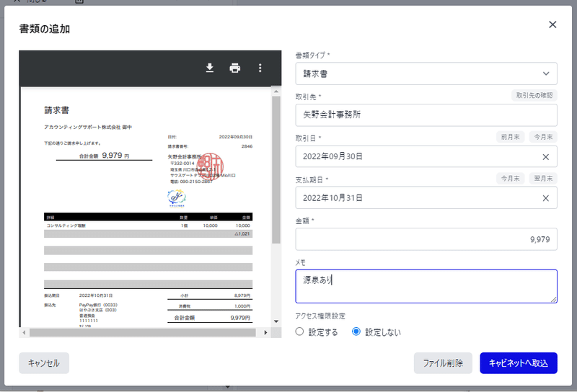Clear the 支払期日 date field
This screenshot has height=392, width=577.
tap(546, 198)
